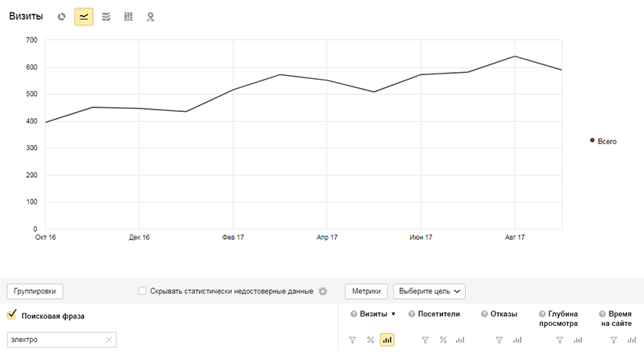The width and height of the screenshot is (644, 352).
Task: Click filter icon under Визиты column
Action: point(353,340)
